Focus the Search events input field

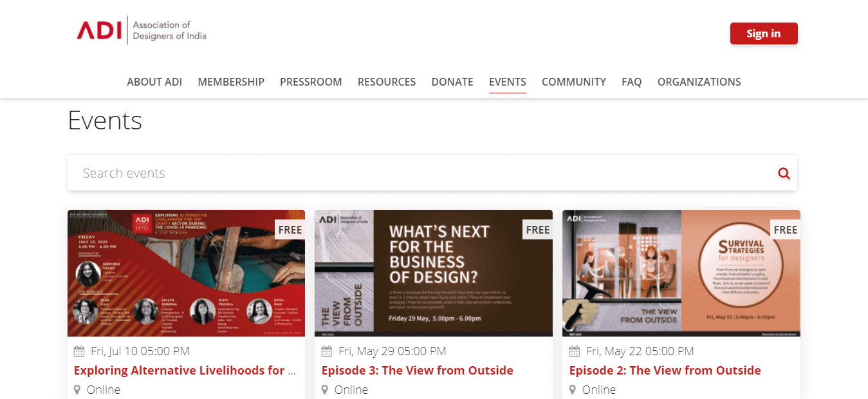pos(418,173)
